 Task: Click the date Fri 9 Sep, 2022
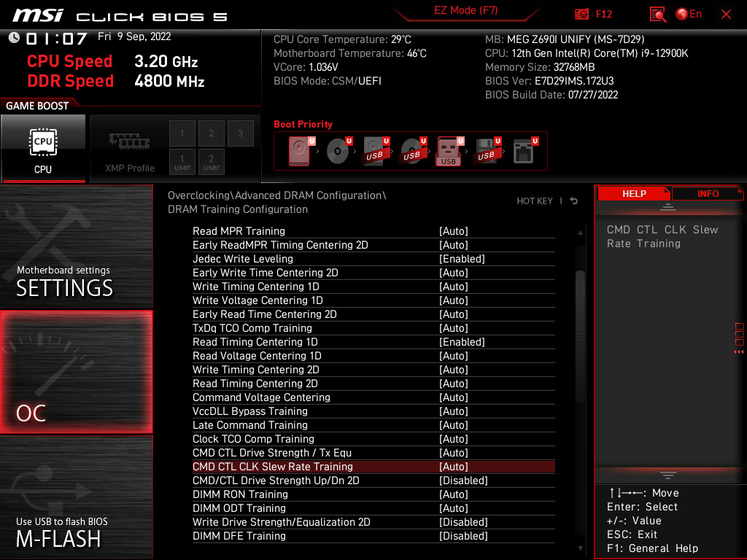click(134, 36)
